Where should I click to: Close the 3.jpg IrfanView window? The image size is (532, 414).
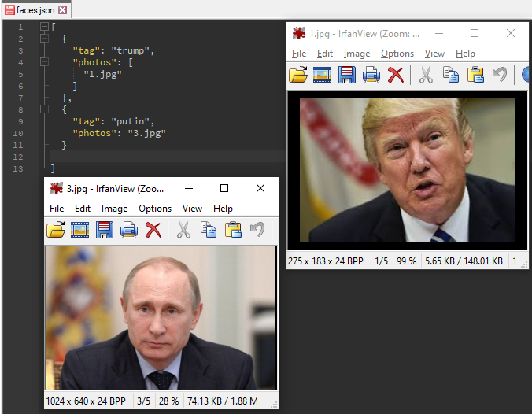[260, 188]
